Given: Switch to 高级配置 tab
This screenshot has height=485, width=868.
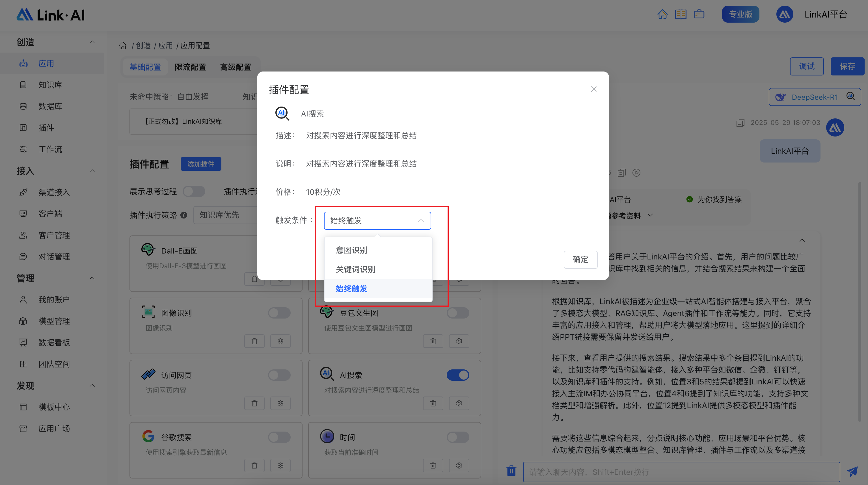Looking at the screenshot, I should (236, 67).
